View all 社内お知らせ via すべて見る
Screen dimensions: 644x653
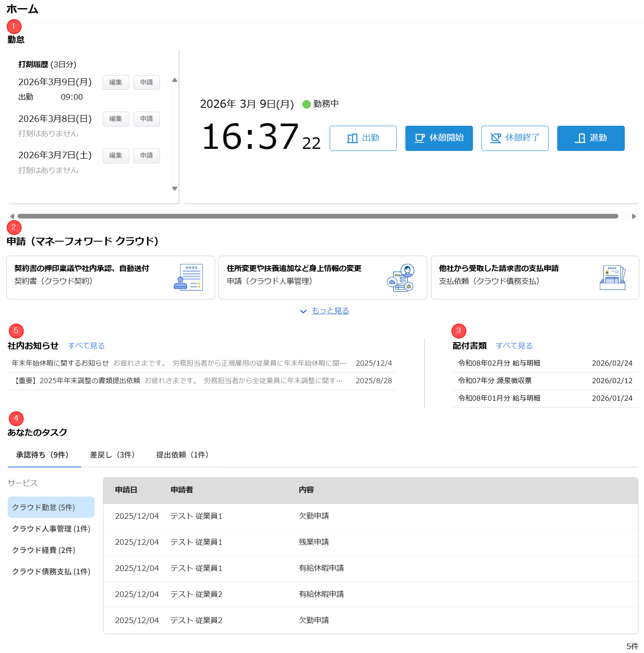pos(86,346)
